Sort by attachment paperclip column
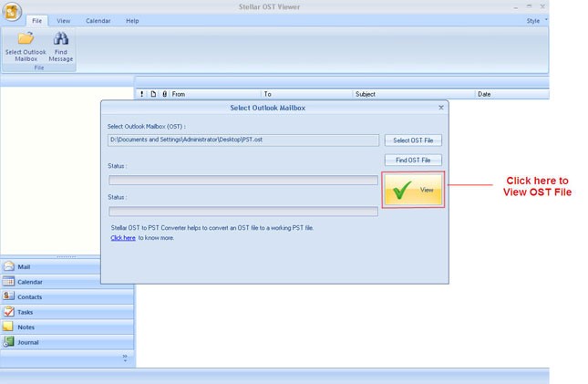The image size is (588, 384). click(x=164, y=94)
